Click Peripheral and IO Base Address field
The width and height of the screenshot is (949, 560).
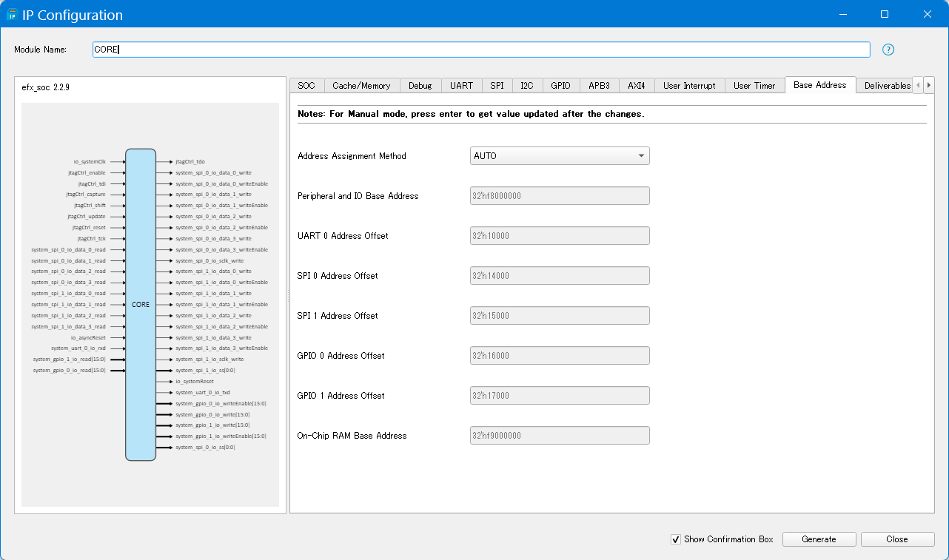[560, 196]
